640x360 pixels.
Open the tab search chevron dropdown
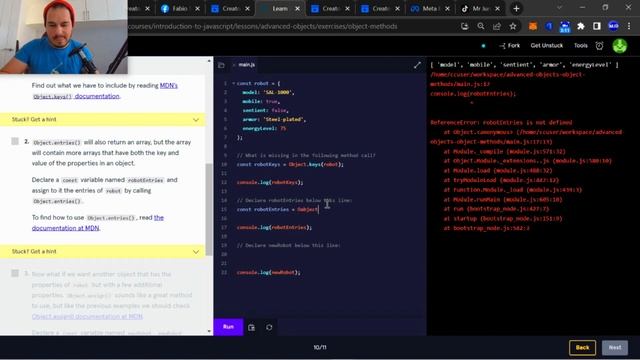(559, 8)
